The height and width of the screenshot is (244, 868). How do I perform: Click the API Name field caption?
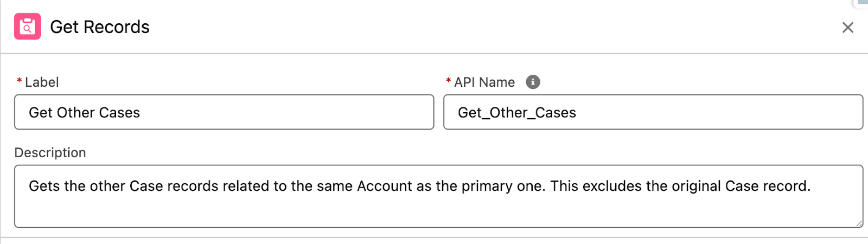(484, 82)
